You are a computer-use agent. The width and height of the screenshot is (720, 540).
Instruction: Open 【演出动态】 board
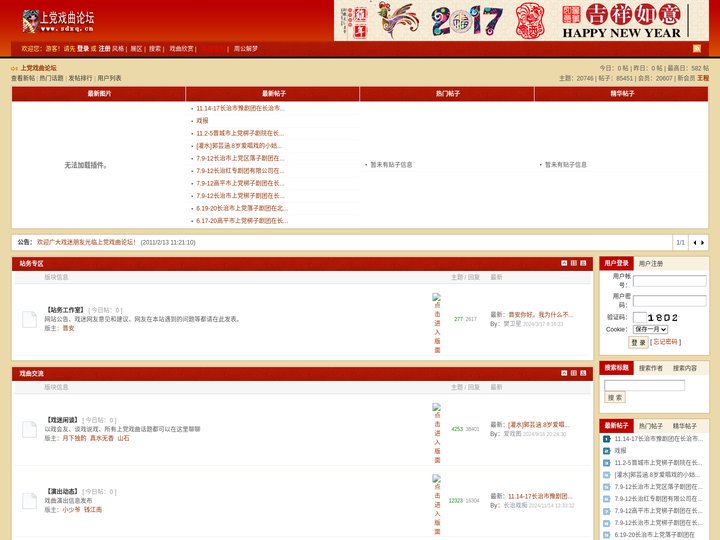click(62, 491)
